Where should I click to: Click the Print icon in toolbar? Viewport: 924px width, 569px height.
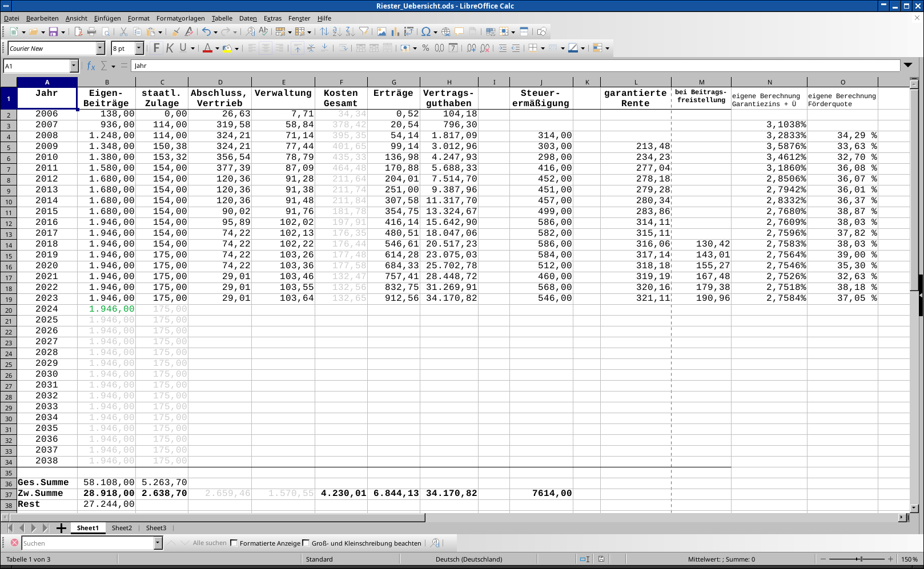pos(91,32)
